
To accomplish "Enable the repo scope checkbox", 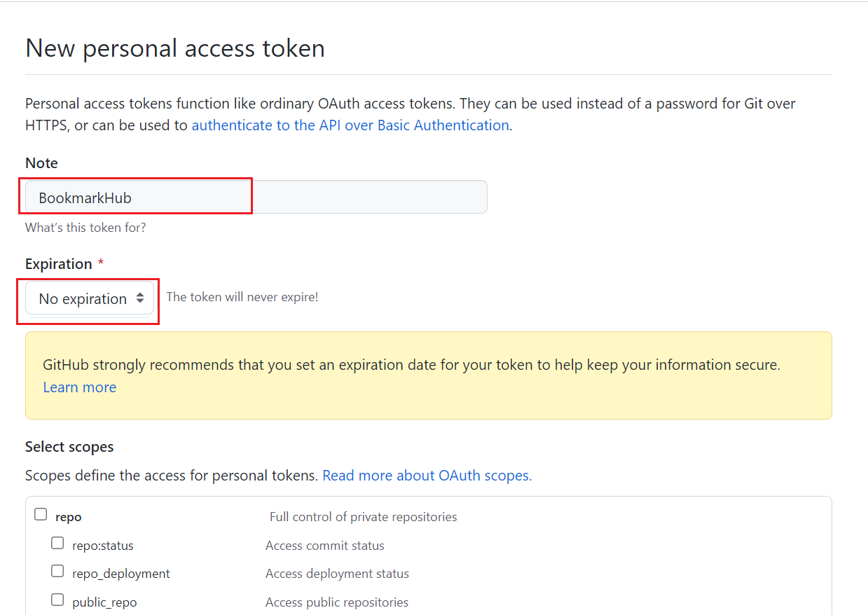I will pyautogui.click(x=41, y=515).
